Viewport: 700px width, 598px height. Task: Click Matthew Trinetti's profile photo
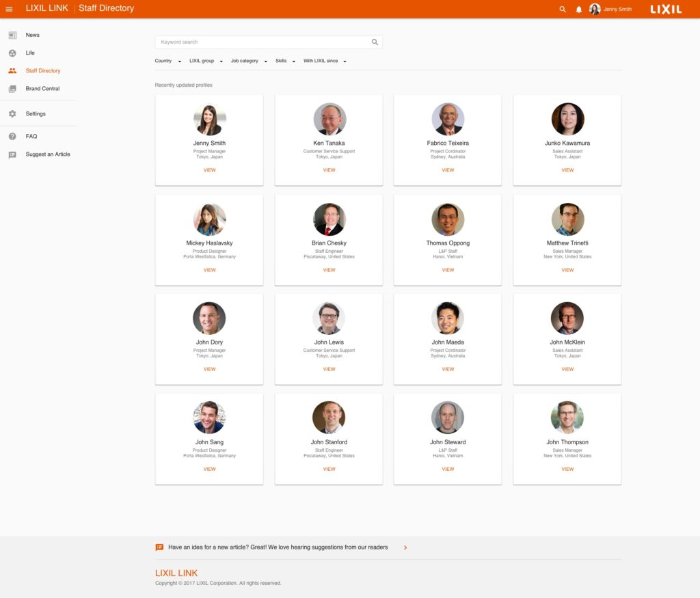(x=567, y=219)
